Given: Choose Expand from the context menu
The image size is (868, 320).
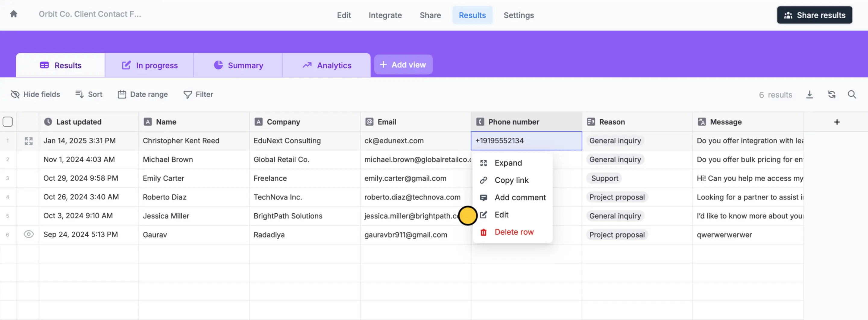Looking at the screenshot, I should tap(512, 163).
